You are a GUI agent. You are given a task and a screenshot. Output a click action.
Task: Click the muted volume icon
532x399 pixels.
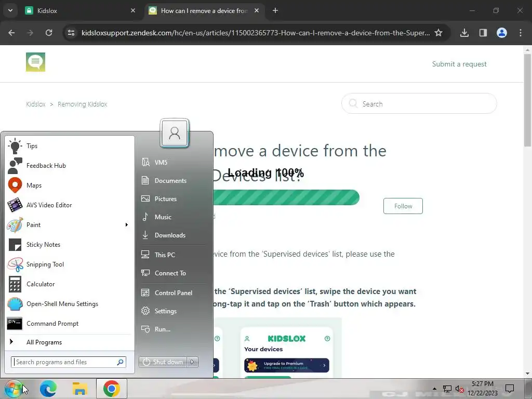459,389
